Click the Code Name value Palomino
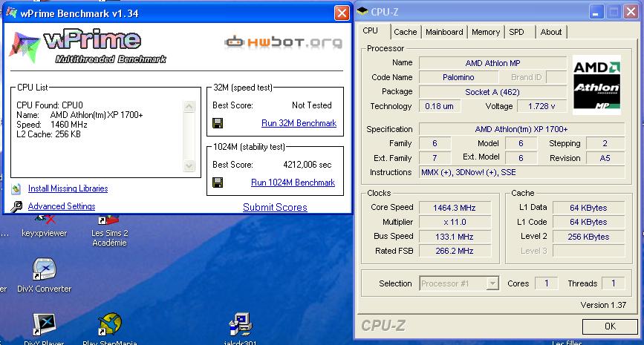This screenshot has width=644, height=345. pos(458,77)
